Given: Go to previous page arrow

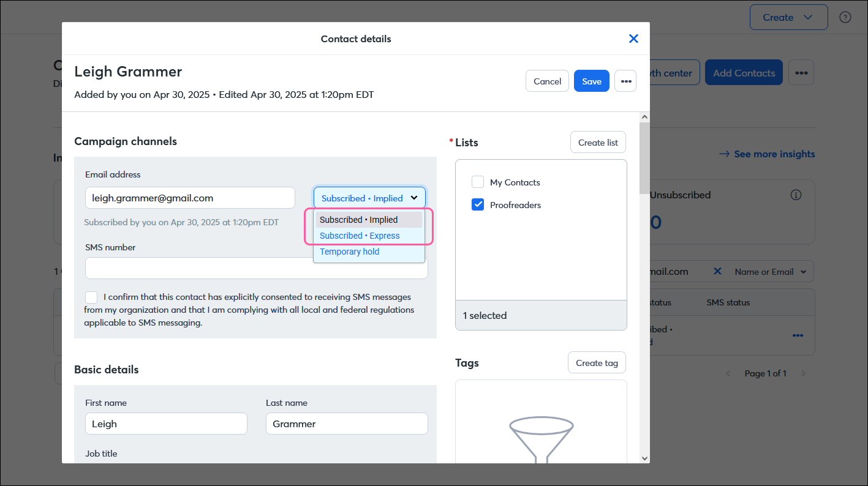Looking at the screenshot, I should 728,373.
